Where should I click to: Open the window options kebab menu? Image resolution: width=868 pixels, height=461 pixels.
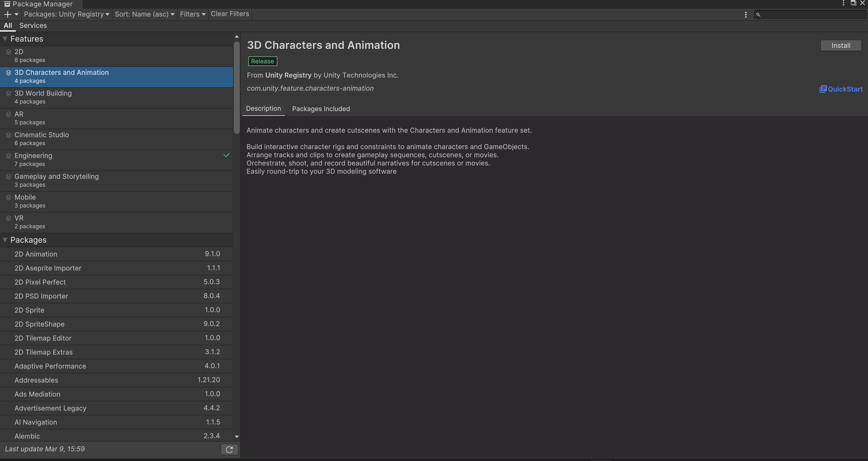point(843,3)
